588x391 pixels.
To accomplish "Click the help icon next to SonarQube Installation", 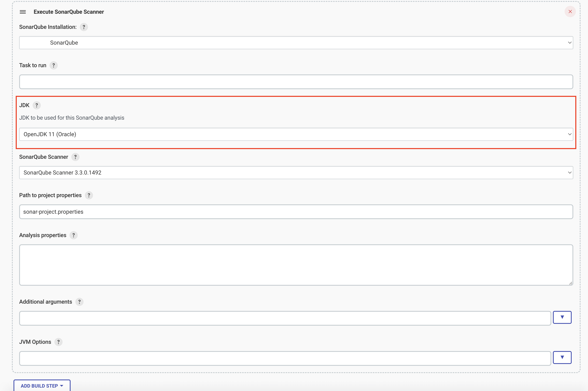I will (84, 27).
